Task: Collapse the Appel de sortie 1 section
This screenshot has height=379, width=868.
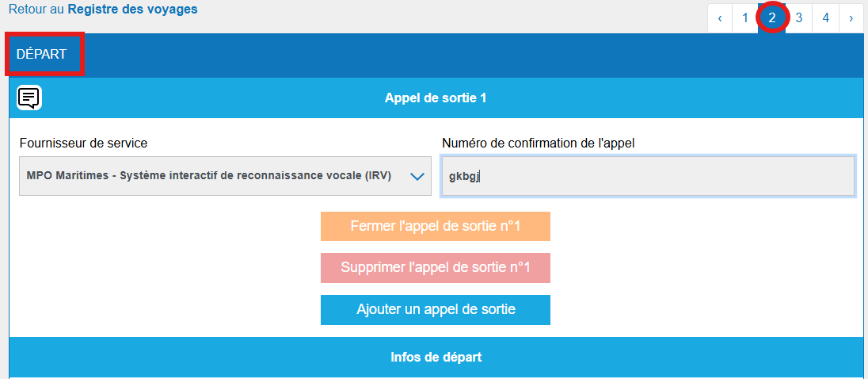Action: (x=435, y=98)
